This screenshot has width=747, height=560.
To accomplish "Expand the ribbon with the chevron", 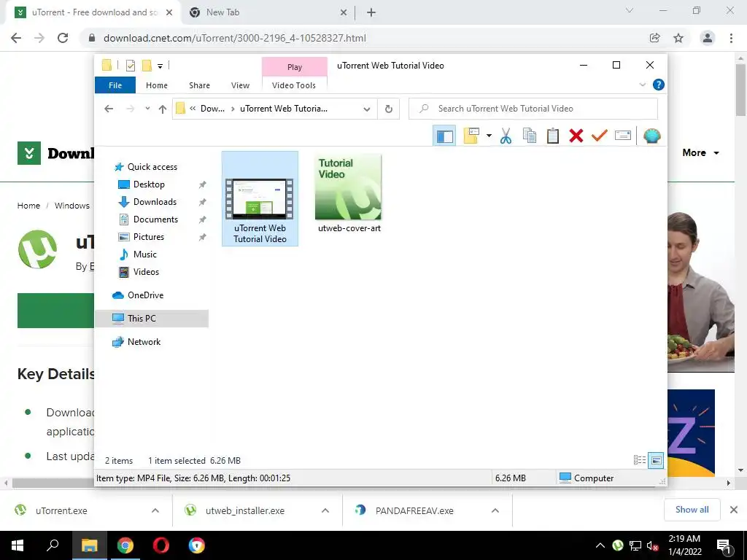I will [642, 85].
